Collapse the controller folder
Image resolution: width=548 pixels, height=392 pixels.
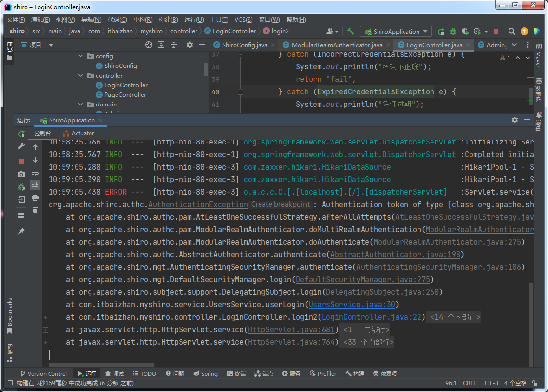pyautogui.click(x=81, y=75)
